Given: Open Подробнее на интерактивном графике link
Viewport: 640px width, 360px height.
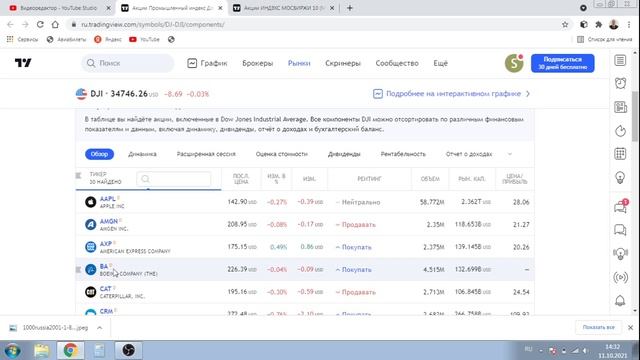Looking at the screenshot, I should click(451, 94).
